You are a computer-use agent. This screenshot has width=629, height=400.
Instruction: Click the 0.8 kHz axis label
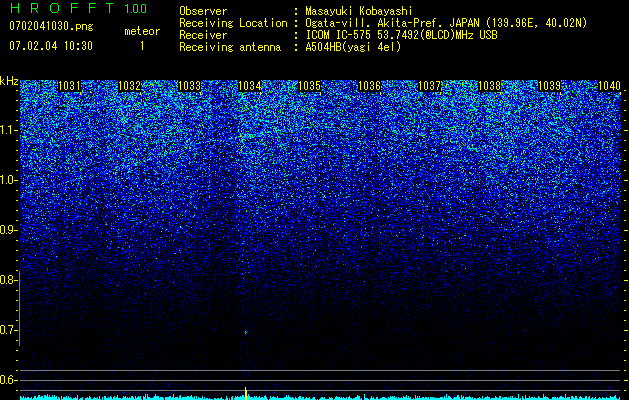pyautogui.click(x=7, y=280)
